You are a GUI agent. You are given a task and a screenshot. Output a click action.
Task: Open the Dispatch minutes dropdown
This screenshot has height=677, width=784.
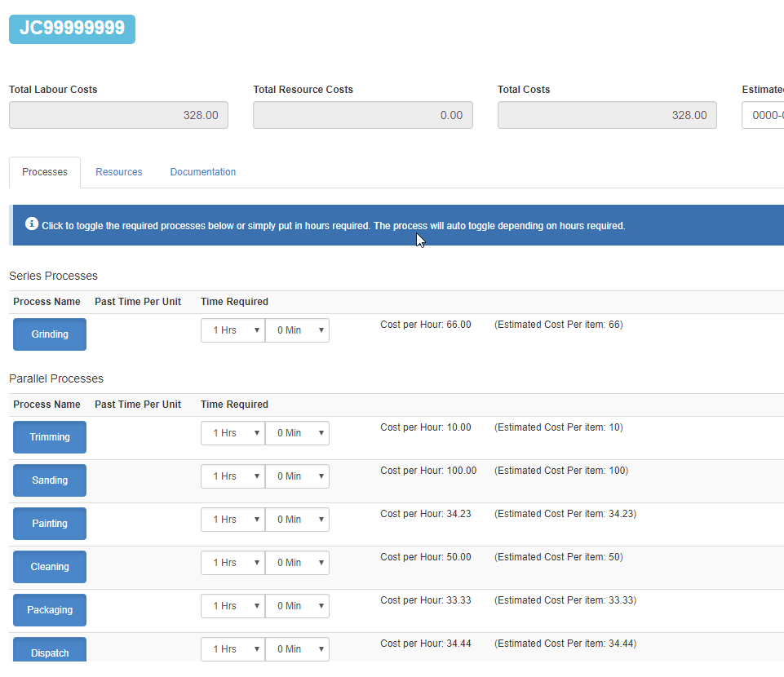tap(297, 649)
